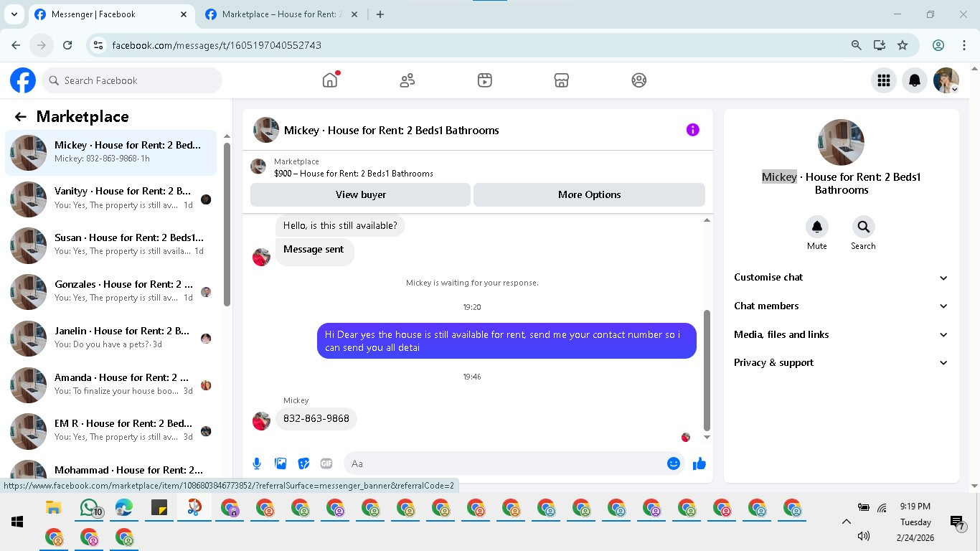Screen dimensions: 980x551
Task: Open Windows Start menu
Action: (17, 522)
